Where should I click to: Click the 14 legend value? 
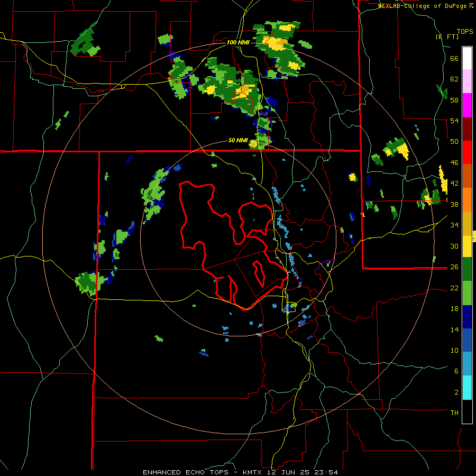[454, 329]
